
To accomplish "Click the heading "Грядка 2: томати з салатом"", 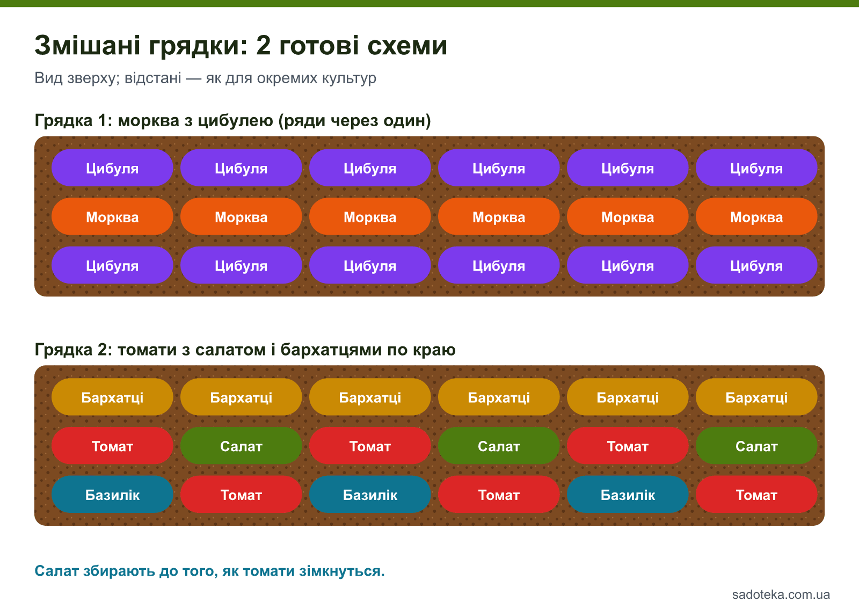I will (x=245, y=350).
